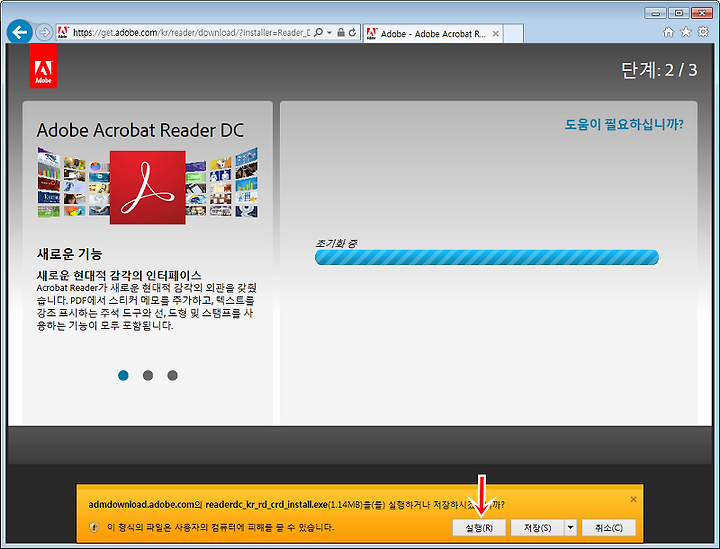Click the 저장(S) save button
The image size is (720, 549).
coord(537,528)
